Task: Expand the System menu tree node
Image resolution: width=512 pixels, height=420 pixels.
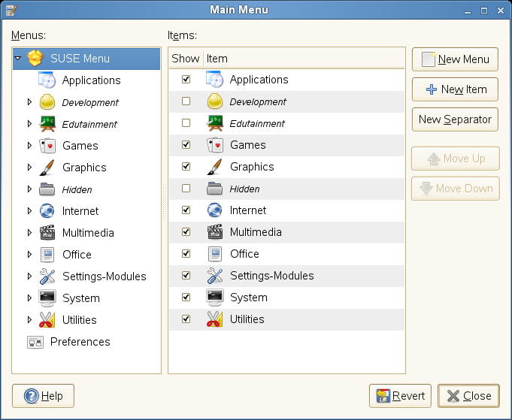Action: tap(30, 298)
